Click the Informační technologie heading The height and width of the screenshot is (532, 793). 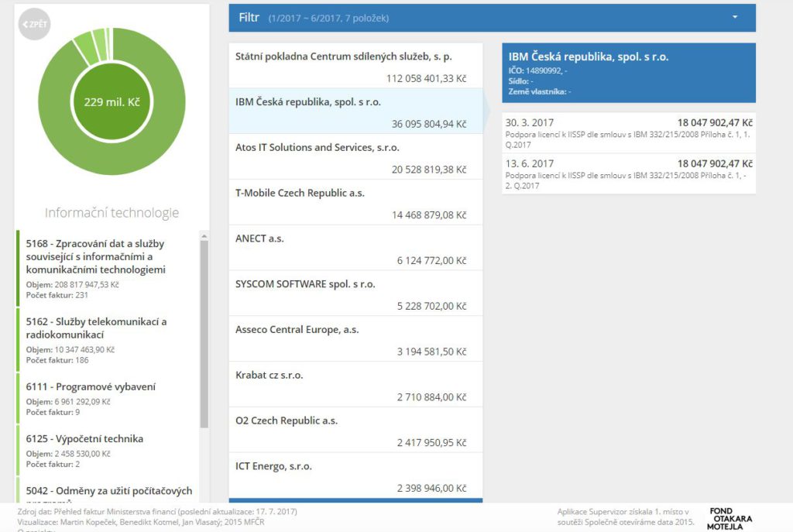click(112, 213)
